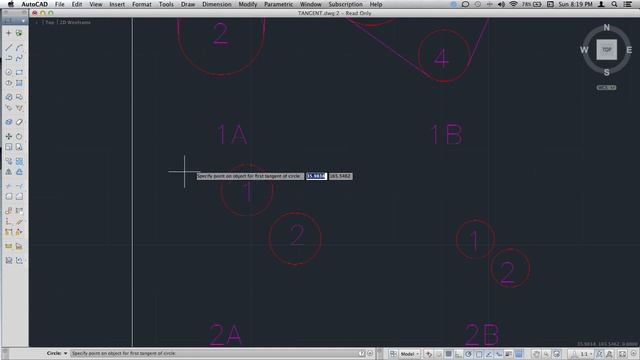Toggle Ortho mode in status bar
The width and height of the screenshot is (640, 360).
pos(458,354)
